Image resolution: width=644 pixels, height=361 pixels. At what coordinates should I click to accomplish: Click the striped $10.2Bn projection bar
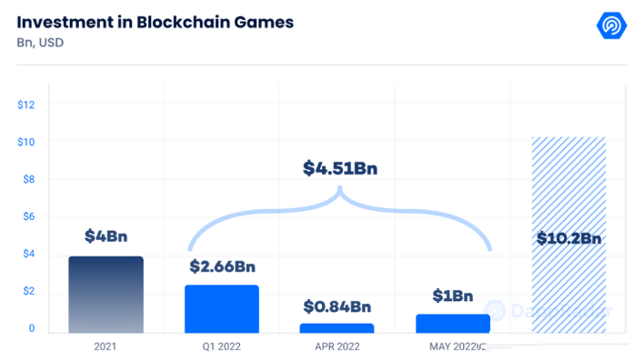569,235
